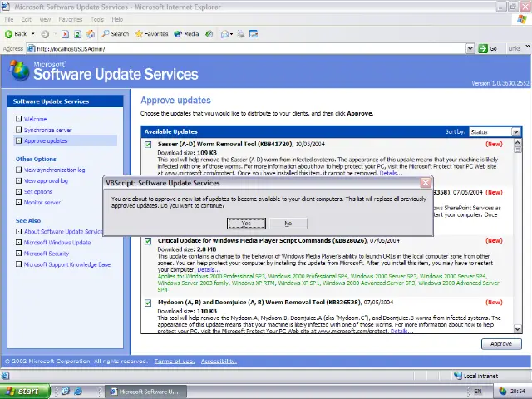Click the box icon beside Welcome
Image resolution: width=532 pixels, height=399 pixels.
point(18,119)
